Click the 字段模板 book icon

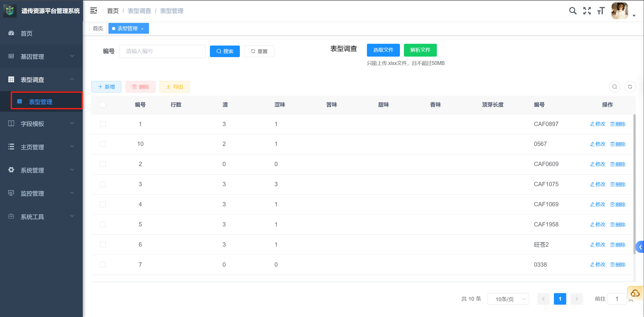click(11, 124)
